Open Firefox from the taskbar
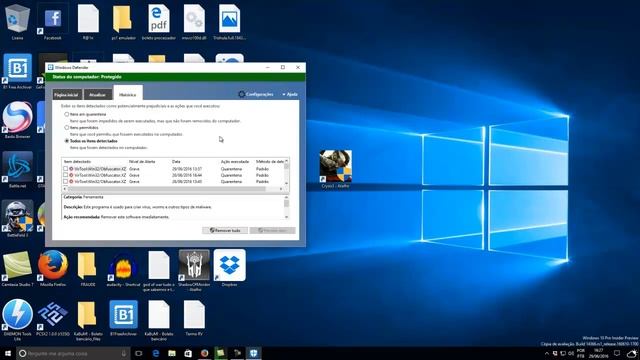This screenshot has width=640, height=360. 204,353
